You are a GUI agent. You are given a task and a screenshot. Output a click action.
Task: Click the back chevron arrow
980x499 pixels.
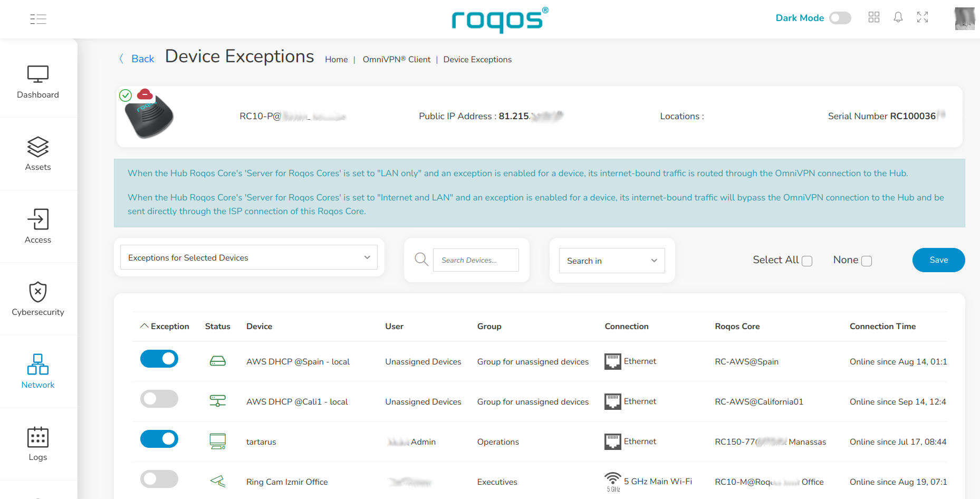click(x=121, y=59)
